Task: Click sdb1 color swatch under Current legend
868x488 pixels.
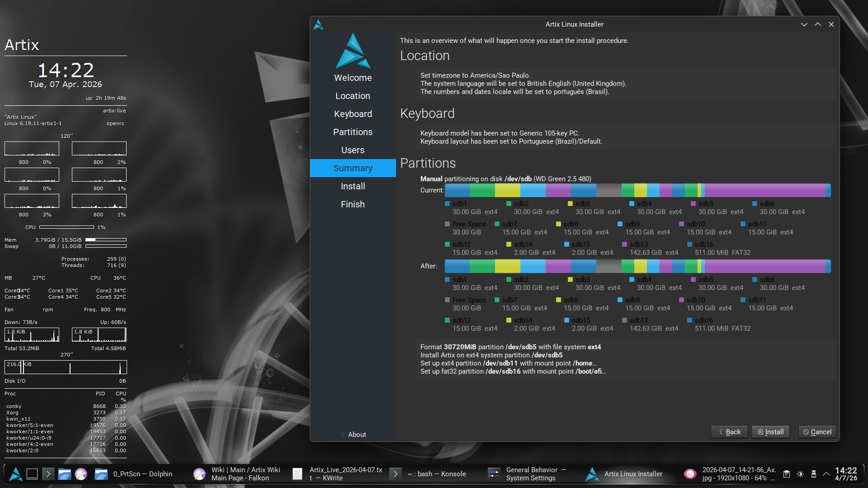Action: coord(448,204)
